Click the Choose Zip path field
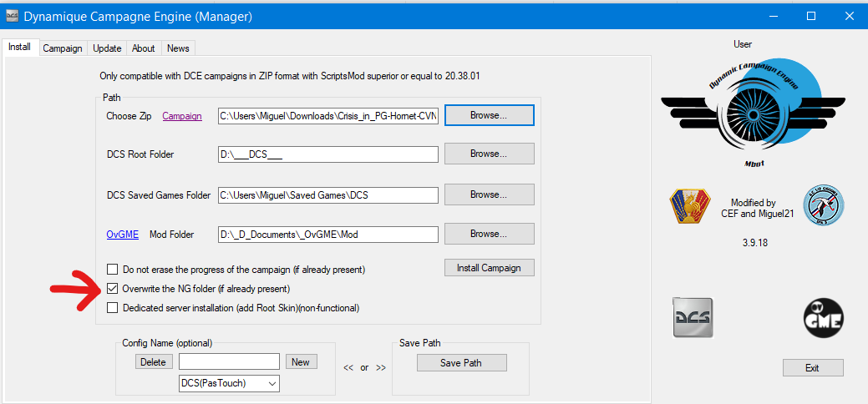This screenshot has width=868, height=404. pyautogui.click(x=328, y=116)
